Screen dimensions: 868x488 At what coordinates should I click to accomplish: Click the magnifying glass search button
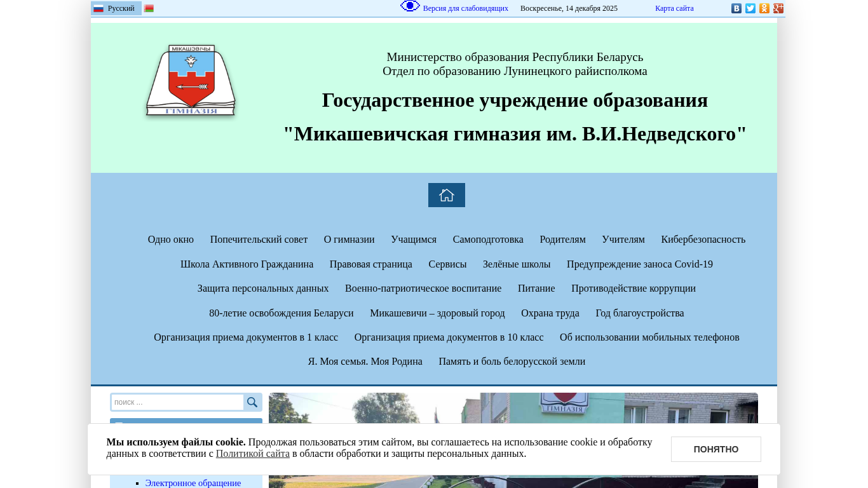tap(252, 402)
